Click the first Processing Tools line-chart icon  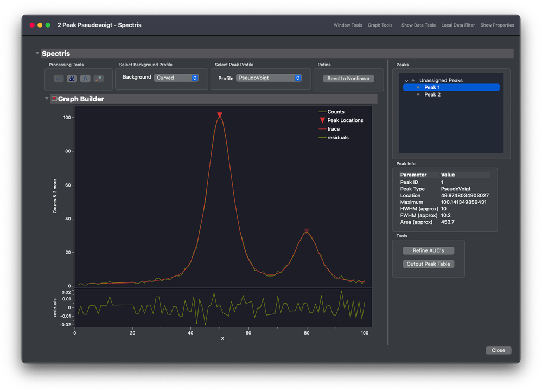pyautogui.click(x=59, y=79)
